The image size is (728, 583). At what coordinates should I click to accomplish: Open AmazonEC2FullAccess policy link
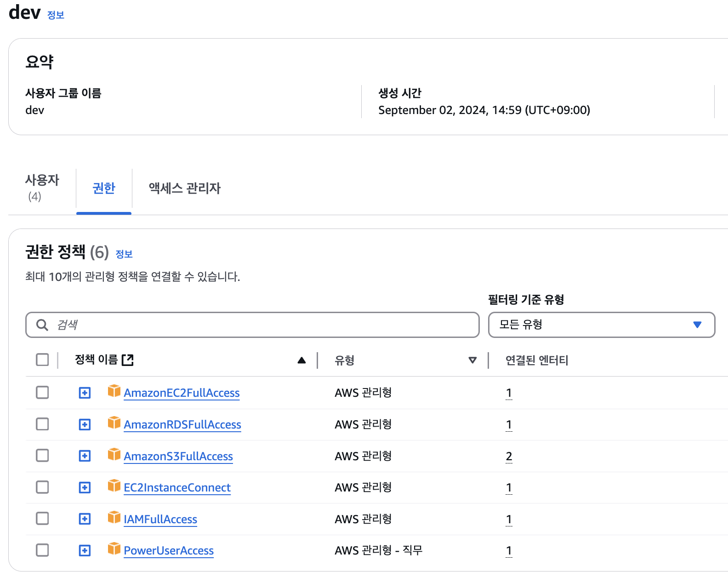[182, 393]
